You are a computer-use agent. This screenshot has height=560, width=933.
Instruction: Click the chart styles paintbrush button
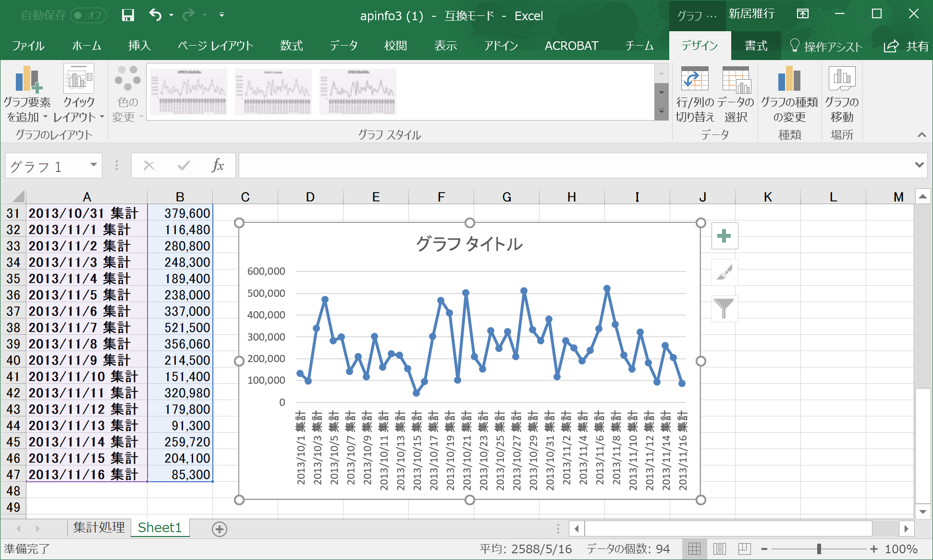(x=724, y=272)
